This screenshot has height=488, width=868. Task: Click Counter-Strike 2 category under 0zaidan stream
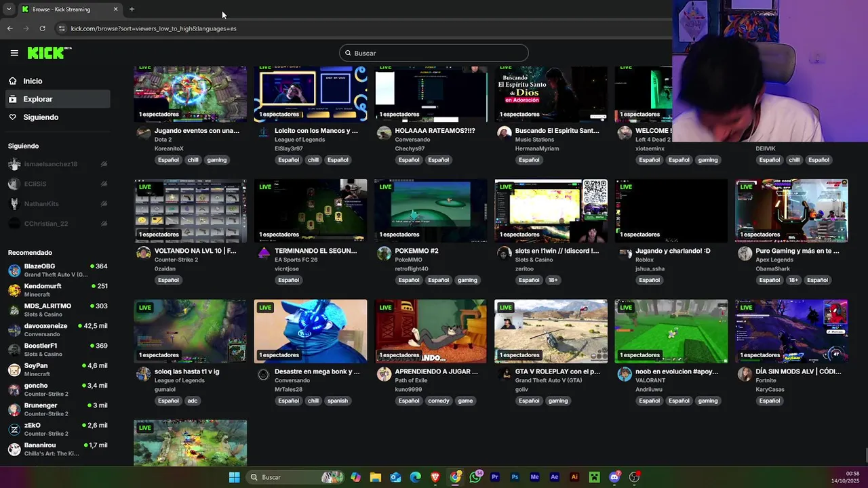(176, 260)
